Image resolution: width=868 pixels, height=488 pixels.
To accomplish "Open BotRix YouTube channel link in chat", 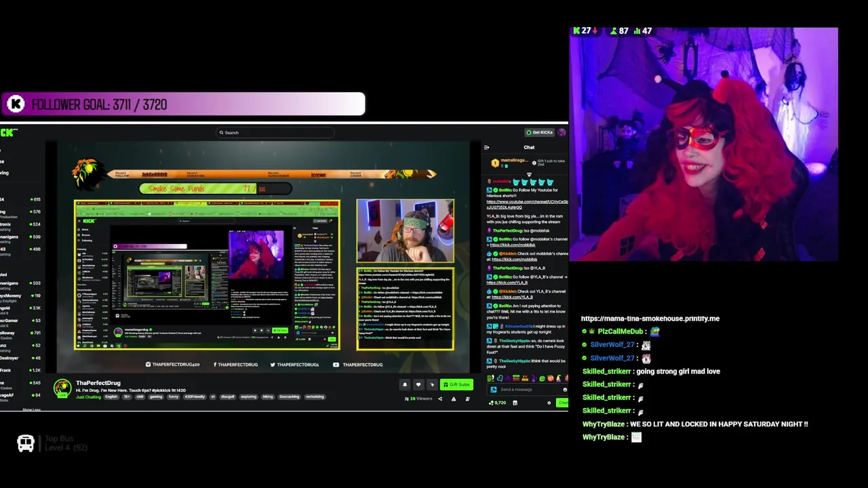I will pos(527,204).
